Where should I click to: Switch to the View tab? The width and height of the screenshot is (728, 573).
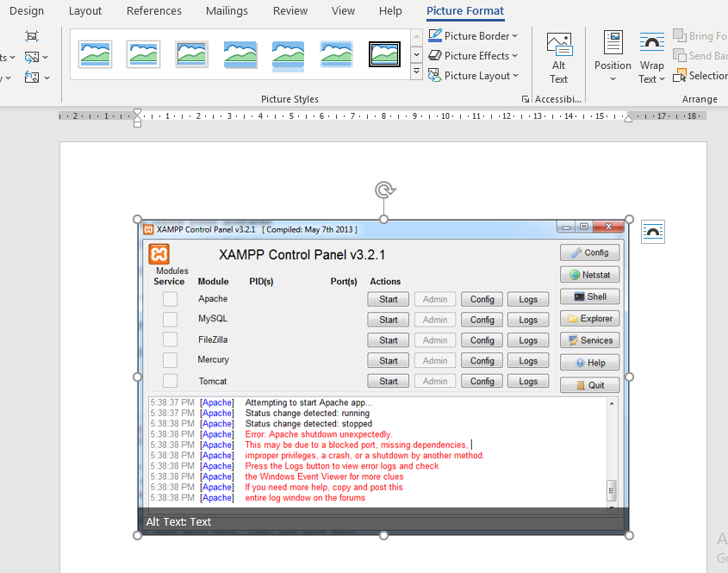click(x=343, y=10)
